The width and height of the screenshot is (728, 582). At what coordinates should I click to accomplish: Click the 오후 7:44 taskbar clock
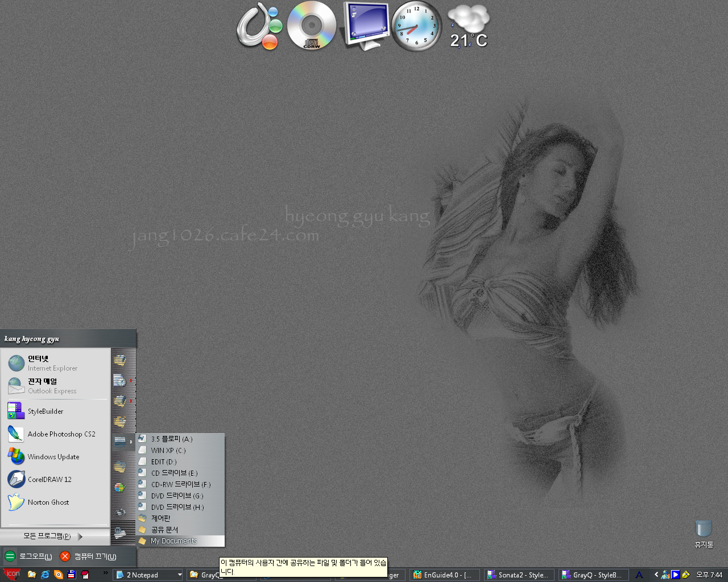click(709, 575)
